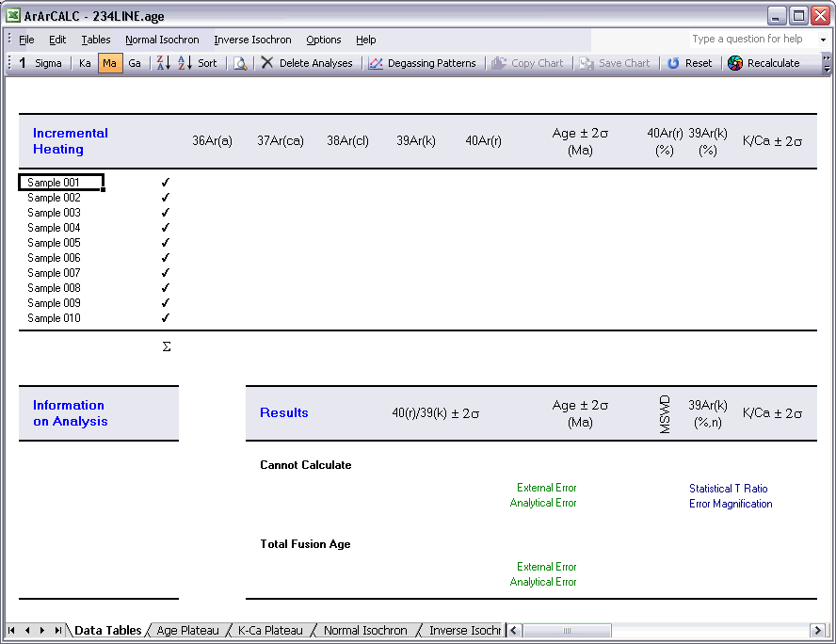Switch age units to Ga
The image size is (836, 644).
[x=135, y=63]
